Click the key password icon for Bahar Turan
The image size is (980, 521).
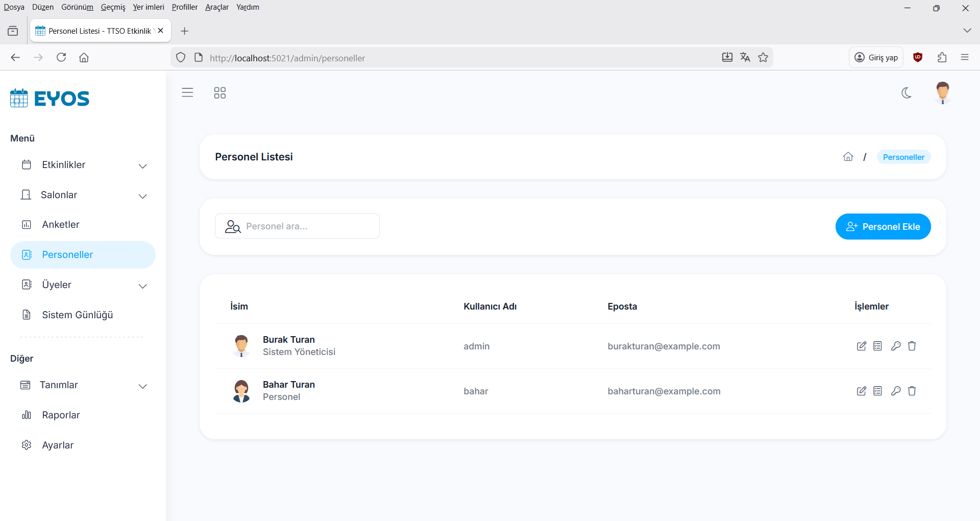(895, 391)
